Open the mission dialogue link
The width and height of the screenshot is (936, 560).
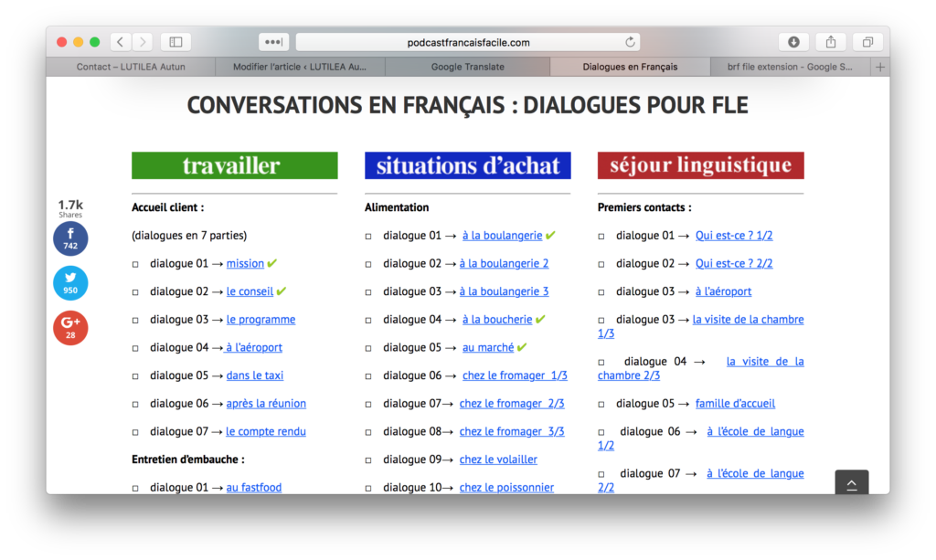(x=245, y=263)
